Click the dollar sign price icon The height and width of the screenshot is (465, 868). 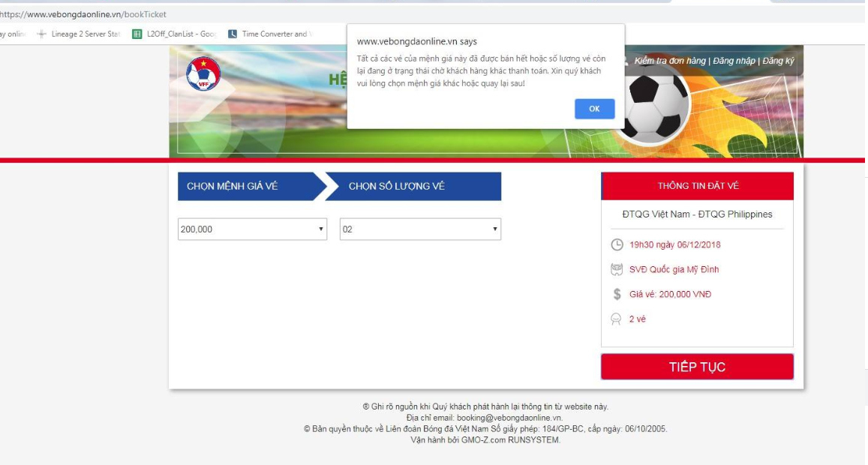pos(617,294)
